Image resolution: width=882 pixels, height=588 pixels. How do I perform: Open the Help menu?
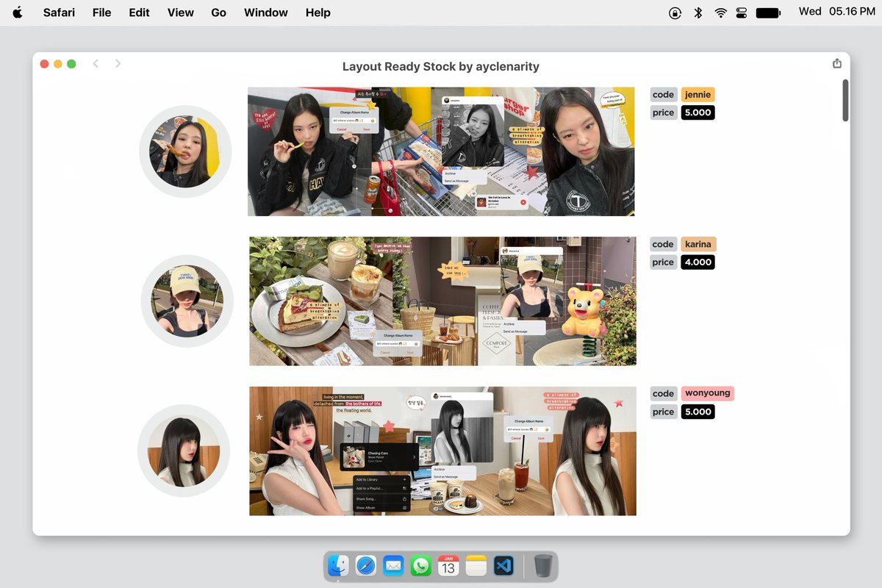tap(318, 12)
